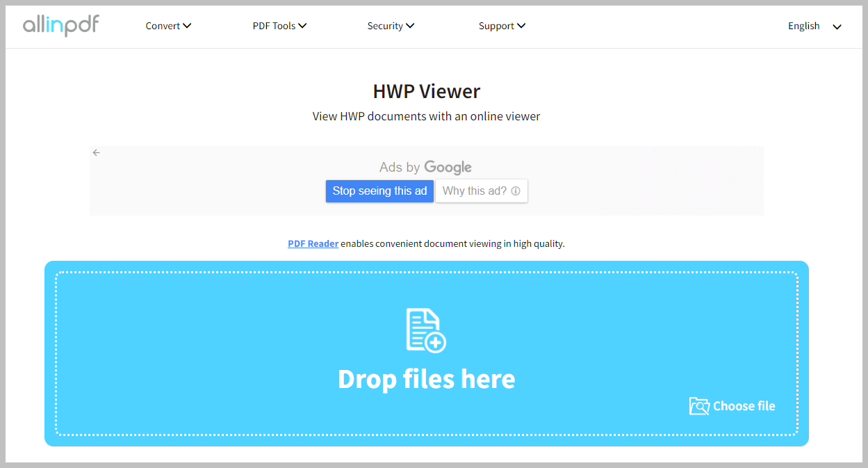Click the View HWP documents subtitle
The height and width of the screenshot is (468, 868).
point(427,117)
